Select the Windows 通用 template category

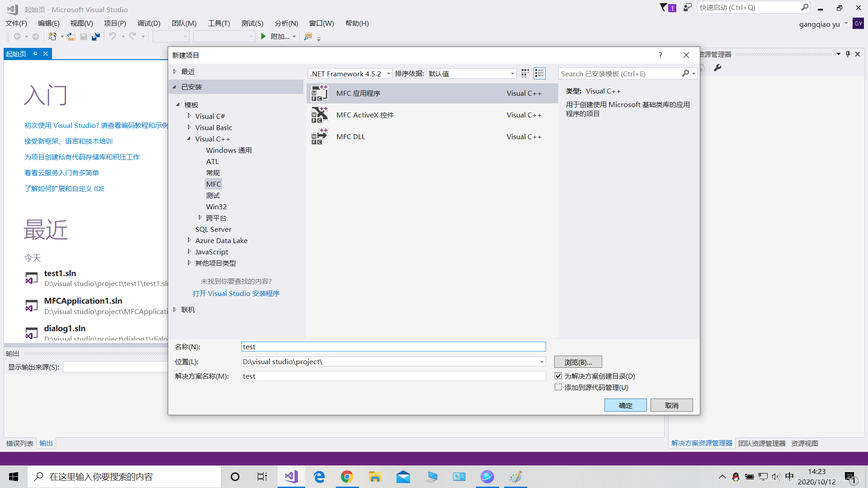point(229,150)
